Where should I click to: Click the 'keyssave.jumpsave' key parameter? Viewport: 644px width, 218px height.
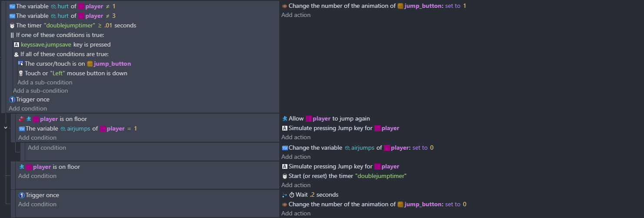pyautogui.click(x=46, y=45)
